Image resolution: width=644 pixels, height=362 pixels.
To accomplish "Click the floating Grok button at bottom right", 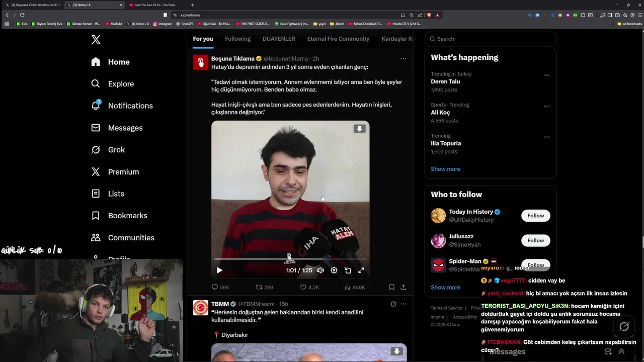I will tap(624, 327).
